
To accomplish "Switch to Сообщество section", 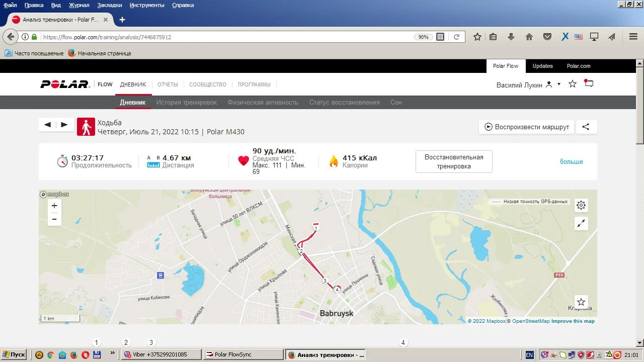I will coord(208,84).
